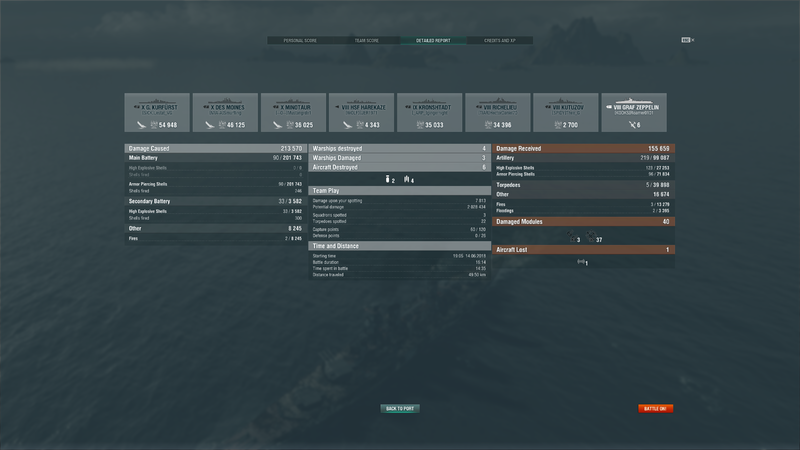Screen dimensions: 800x450
Task: Click the Secondary Battery section row
Action: [216, 202]
